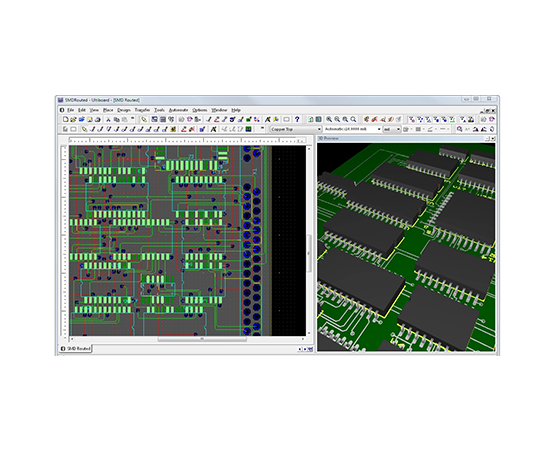This screenshot has height=450, width=560.
Task: Toggle the third selection filter icon
Action: pyautogui.click(x=428, y=120)
